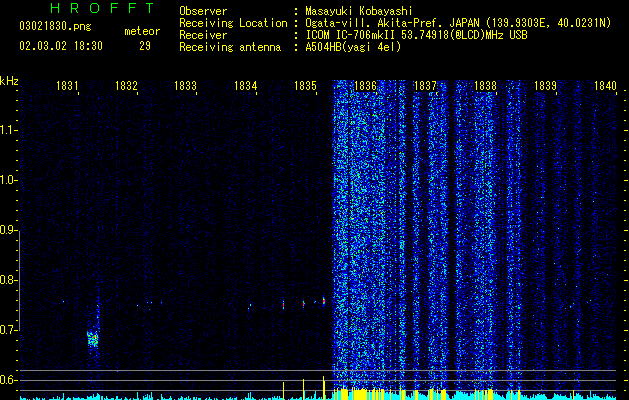
Task: Click the kHz axis unit label
Action: point(9,81)
